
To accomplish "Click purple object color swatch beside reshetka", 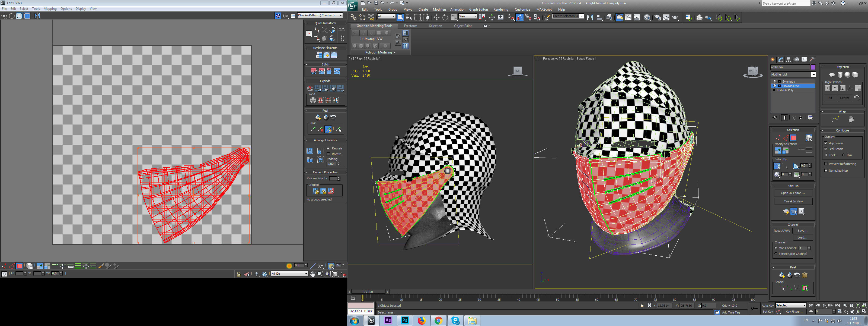I will click(x=813, y=67).
